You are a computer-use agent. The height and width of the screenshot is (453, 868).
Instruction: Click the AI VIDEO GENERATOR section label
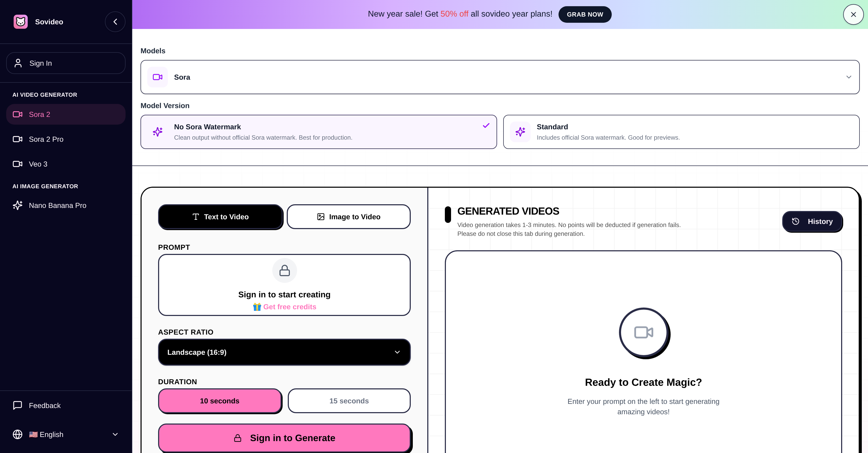[45, 95]
